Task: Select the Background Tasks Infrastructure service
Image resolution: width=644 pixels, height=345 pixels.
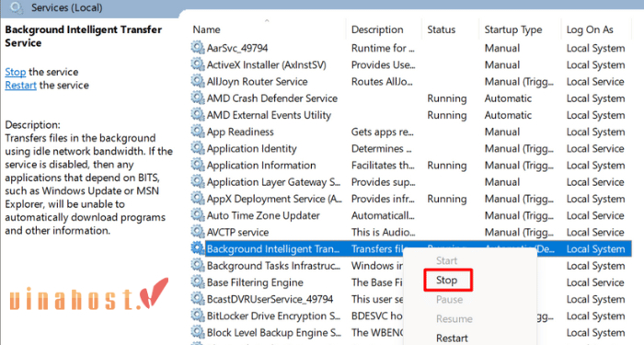Action: tap(273, 266)
